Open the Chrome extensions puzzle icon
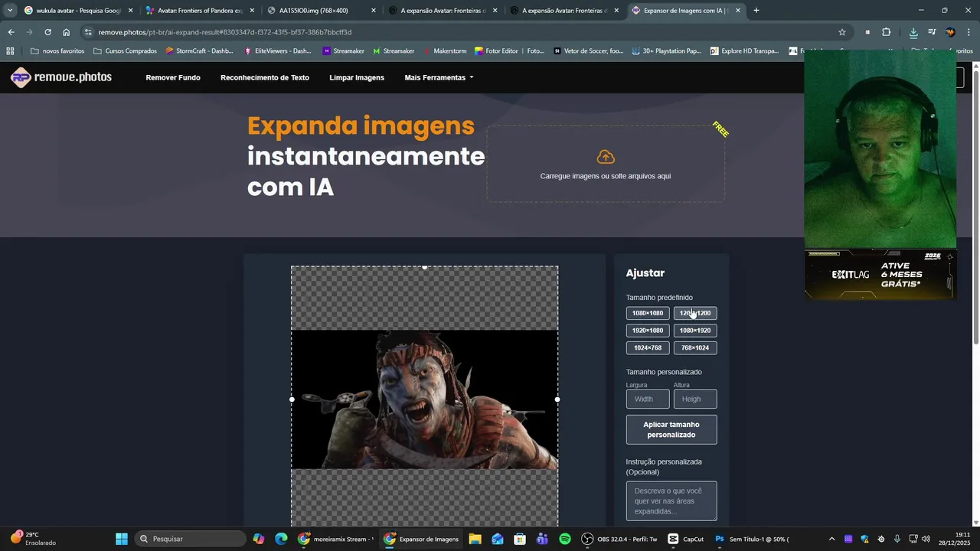 [x=887, y=32]
